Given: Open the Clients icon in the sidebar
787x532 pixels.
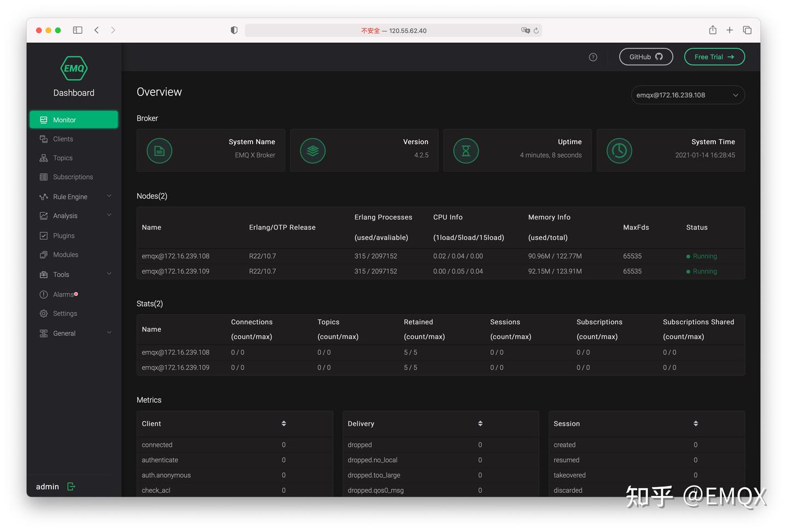Looking at the screenshot, I should click(x=44, y=139).
